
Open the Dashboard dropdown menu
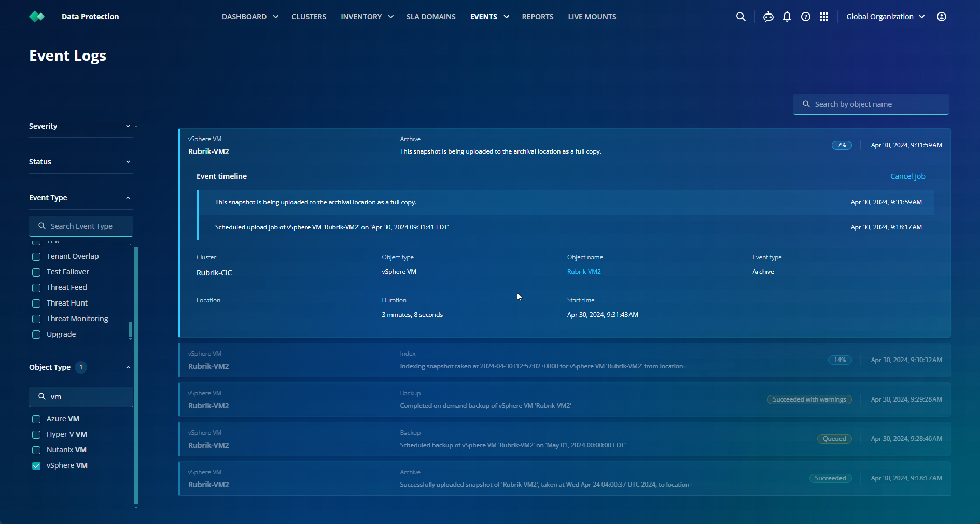[x=250, y=17]
